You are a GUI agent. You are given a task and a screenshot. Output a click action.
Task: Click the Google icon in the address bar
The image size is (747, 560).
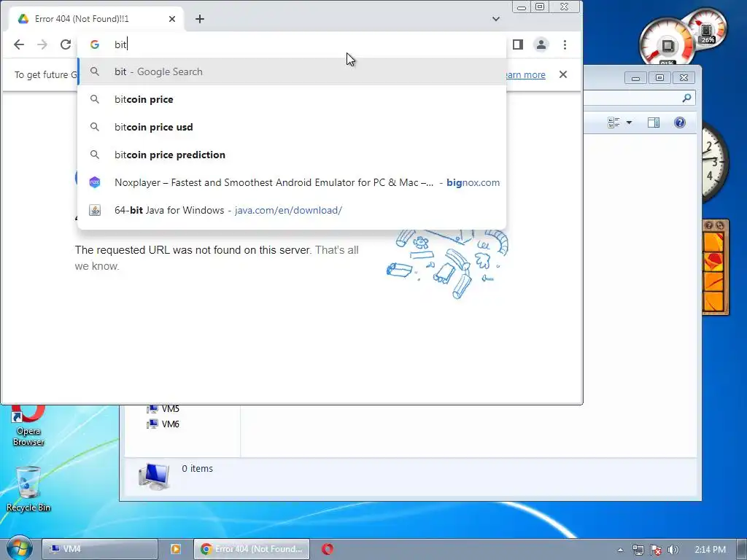(95, 44)
